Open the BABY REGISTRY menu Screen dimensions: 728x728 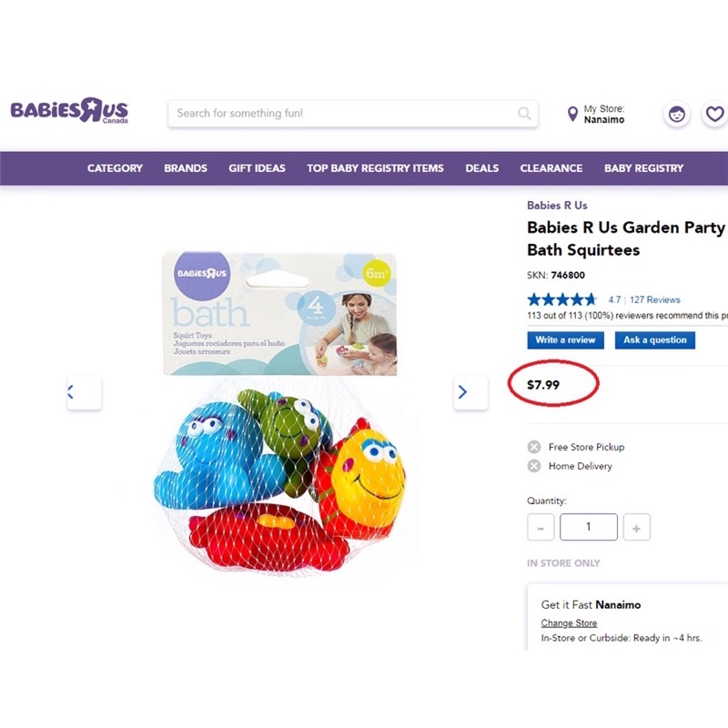click(x=643, y=168)
